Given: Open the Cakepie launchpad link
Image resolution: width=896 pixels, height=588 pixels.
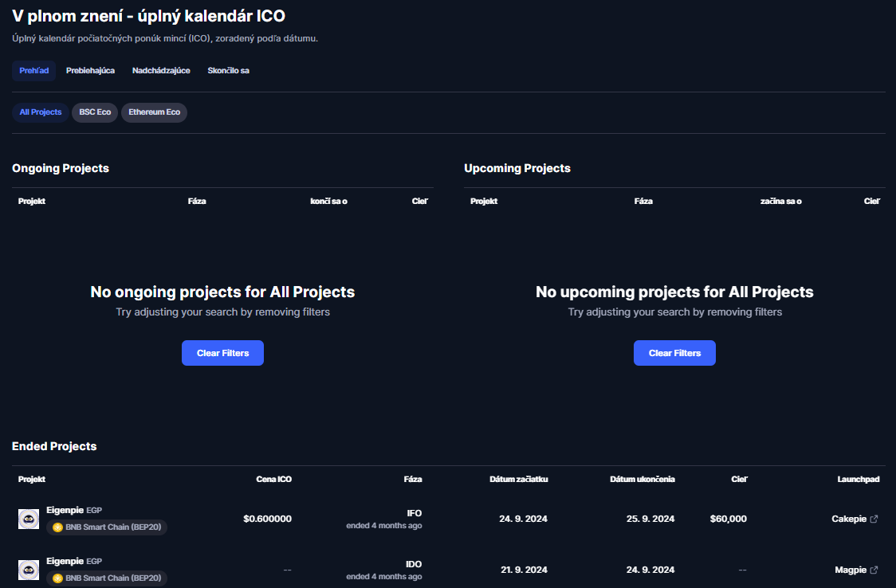Looking at the screenshot, I should pos(849,519).
